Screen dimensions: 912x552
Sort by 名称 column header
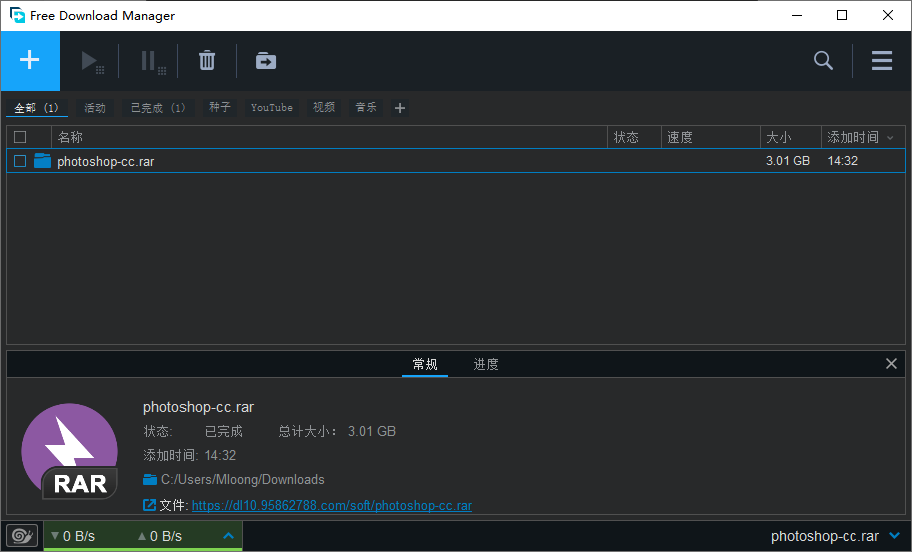click(x=329, y=137)
